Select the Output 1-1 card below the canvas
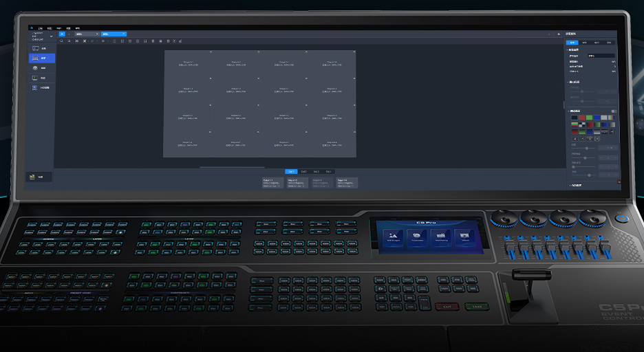Image resolution: width=644 pixels, height=352 pixels. [x=273, y=182]
